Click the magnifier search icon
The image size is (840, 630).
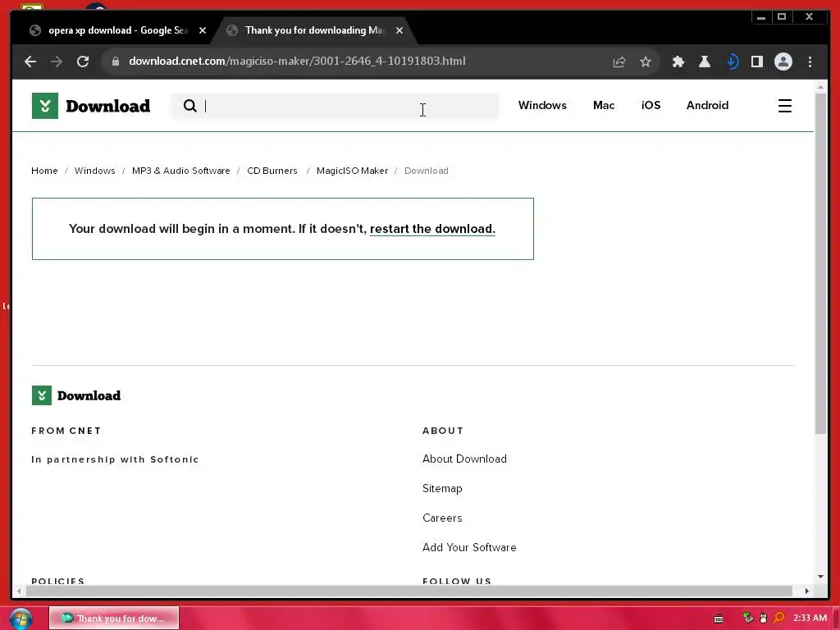(x=189, y=106)
